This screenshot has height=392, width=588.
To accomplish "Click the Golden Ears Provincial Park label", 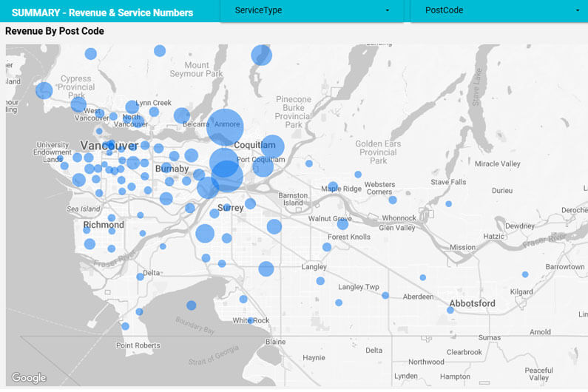I will point(378,152).
